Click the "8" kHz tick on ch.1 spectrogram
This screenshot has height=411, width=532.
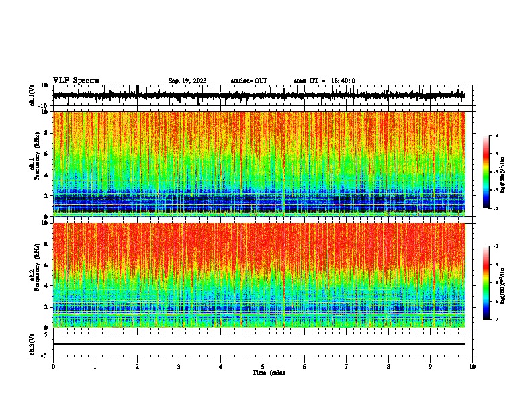tap(46, 133)
